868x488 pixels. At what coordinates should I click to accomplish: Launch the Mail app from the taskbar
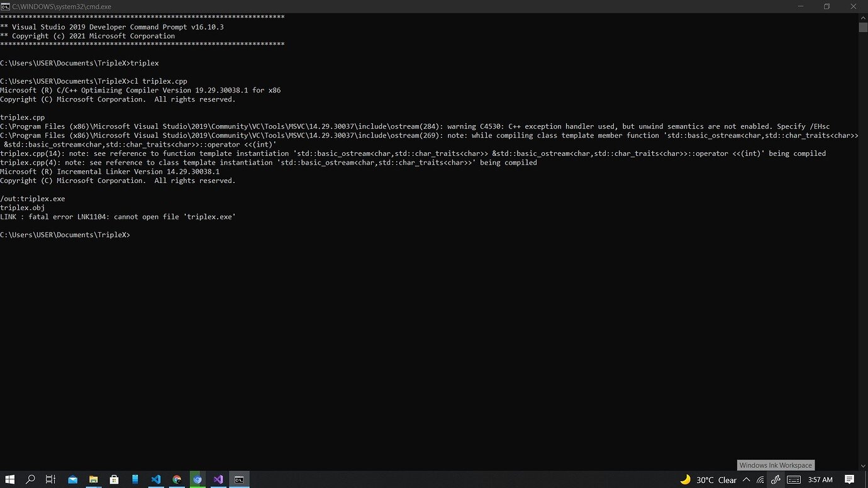coord(72,479)
